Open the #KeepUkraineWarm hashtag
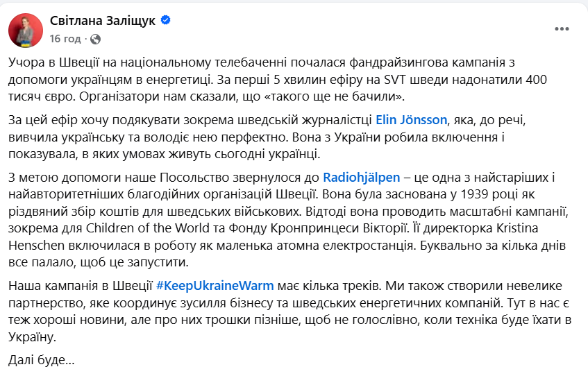This screenshot has width=588, height=376. coord(215,287)
